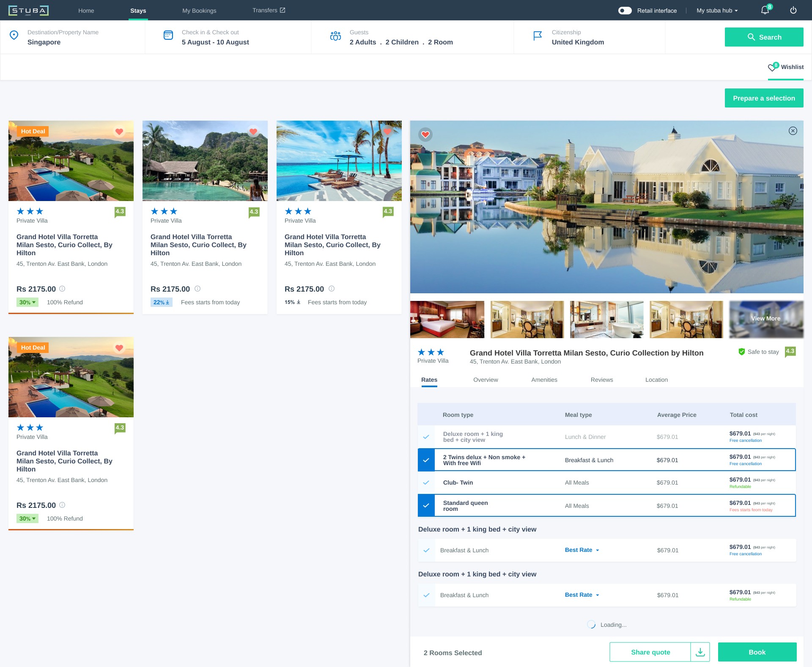This screenshot has width=812, height=667.
Task: Open the notifications bell icon
Action: 765,10
